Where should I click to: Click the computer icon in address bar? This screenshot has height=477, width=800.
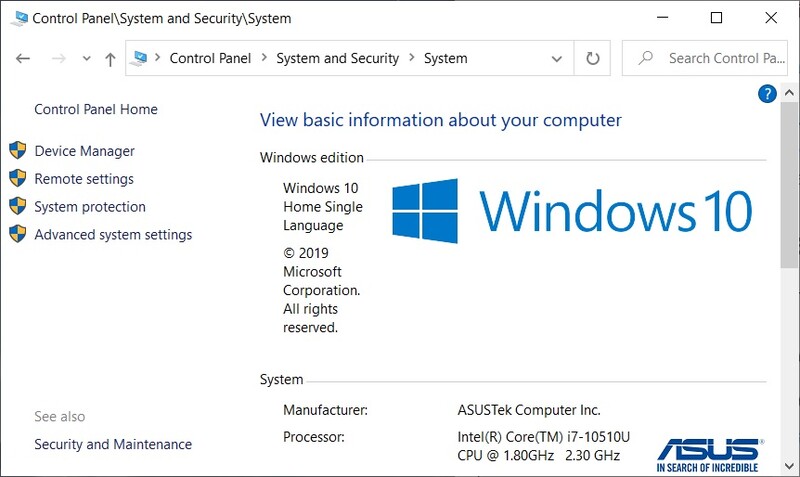click(x=138, y=58)
